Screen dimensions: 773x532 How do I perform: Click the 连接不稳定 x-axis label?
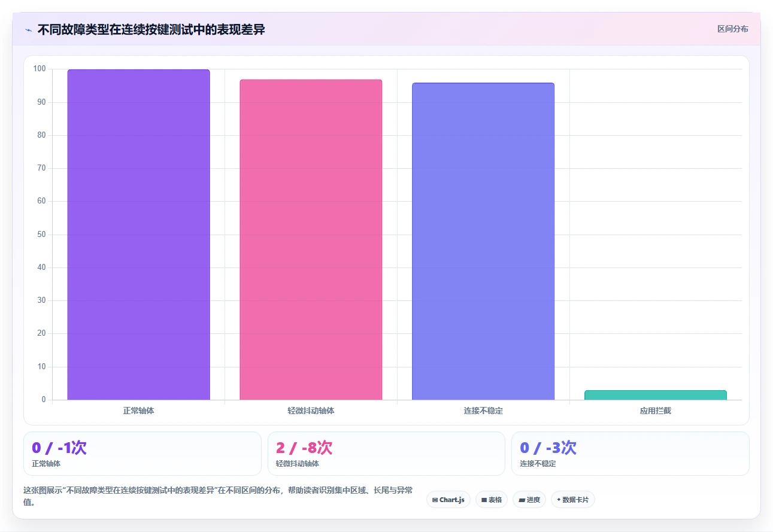click(483, 411)
